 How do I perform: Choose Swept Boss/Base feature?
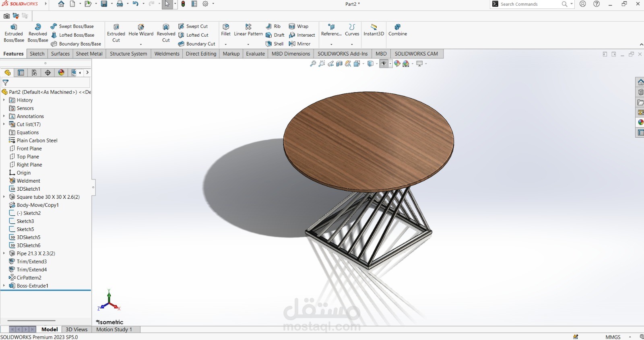click(72, 26)
